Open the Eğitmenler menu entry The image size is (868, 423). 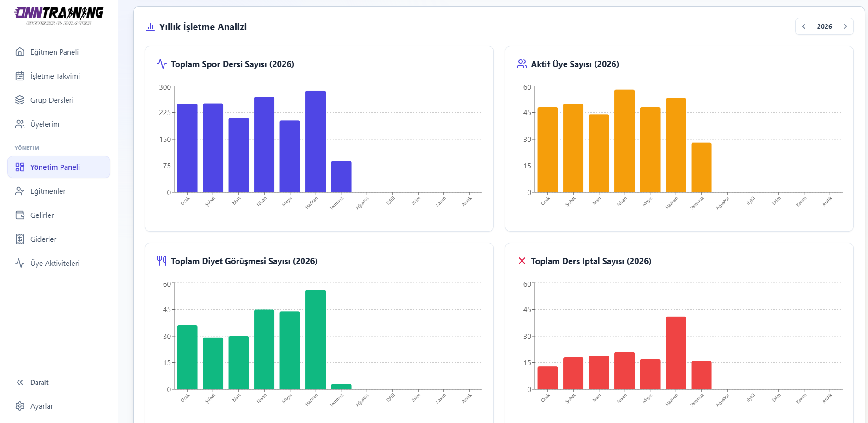point(59,191)
